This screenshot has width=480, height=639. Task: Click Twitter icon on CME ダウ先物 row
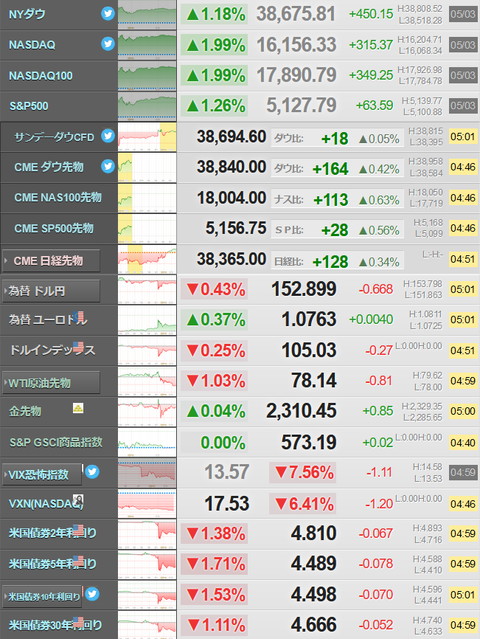[x=108, y=166]
